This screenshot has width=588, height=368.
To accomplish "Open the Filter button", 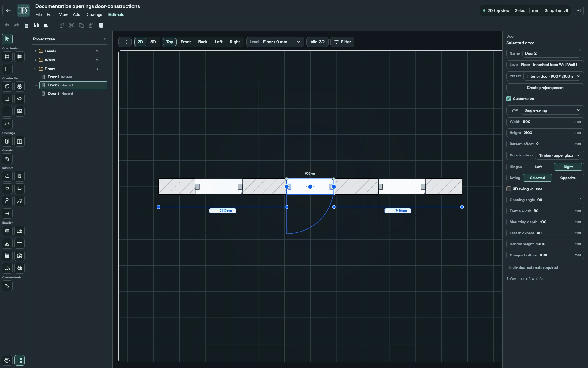I will [342, 42].
